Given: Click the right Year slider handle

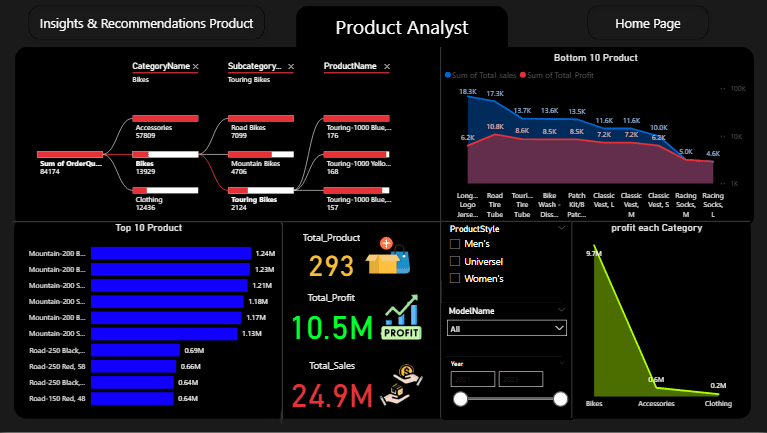Looking at the screenshot, I should click(x=561, y=399).
